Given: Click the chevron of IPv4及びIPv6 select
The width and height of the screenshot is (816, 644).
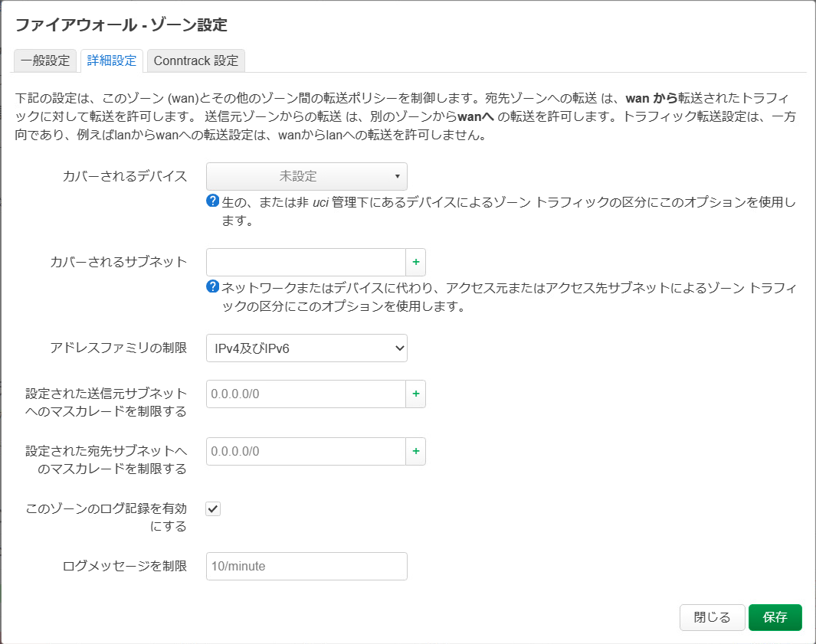Looking at the screenshot, I should tap(400, 348).
